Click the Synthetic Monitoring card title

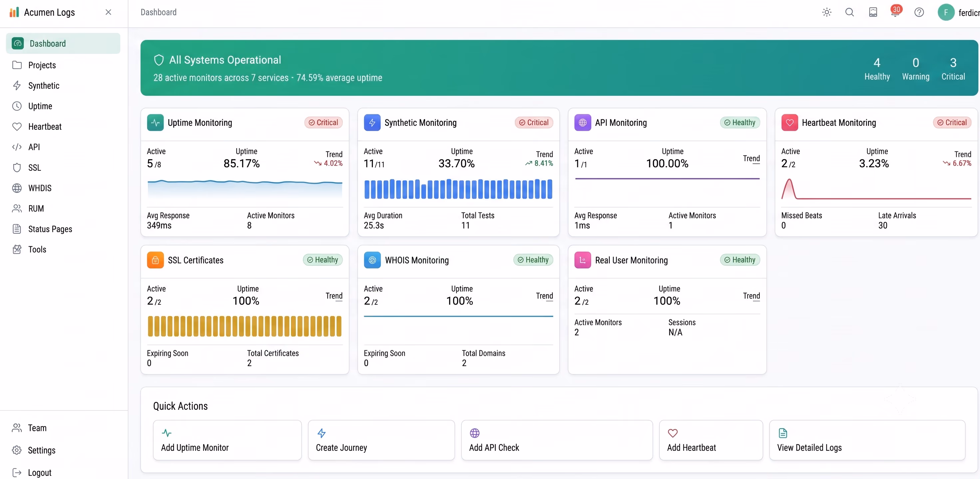point(420,122)
